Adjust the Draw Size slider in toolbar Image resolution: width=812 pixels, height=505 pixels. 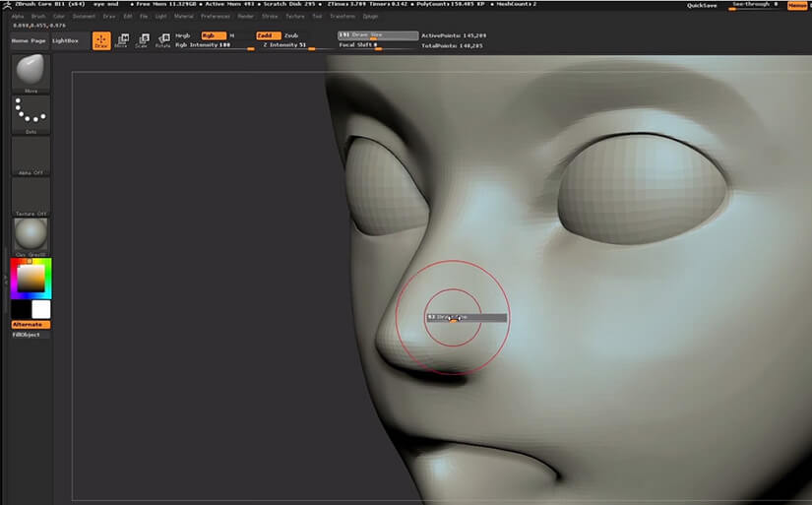click(378, 35)
